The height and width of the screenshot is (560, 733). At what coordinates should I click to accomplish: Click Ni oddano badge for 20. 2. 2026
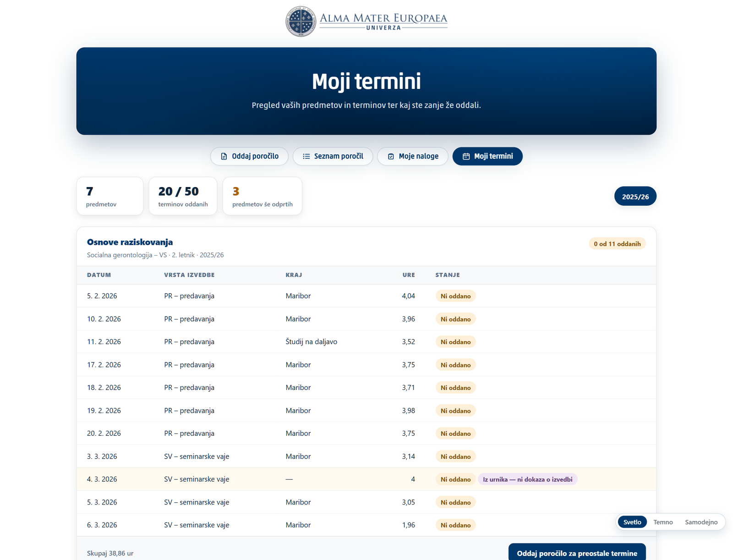455,434
